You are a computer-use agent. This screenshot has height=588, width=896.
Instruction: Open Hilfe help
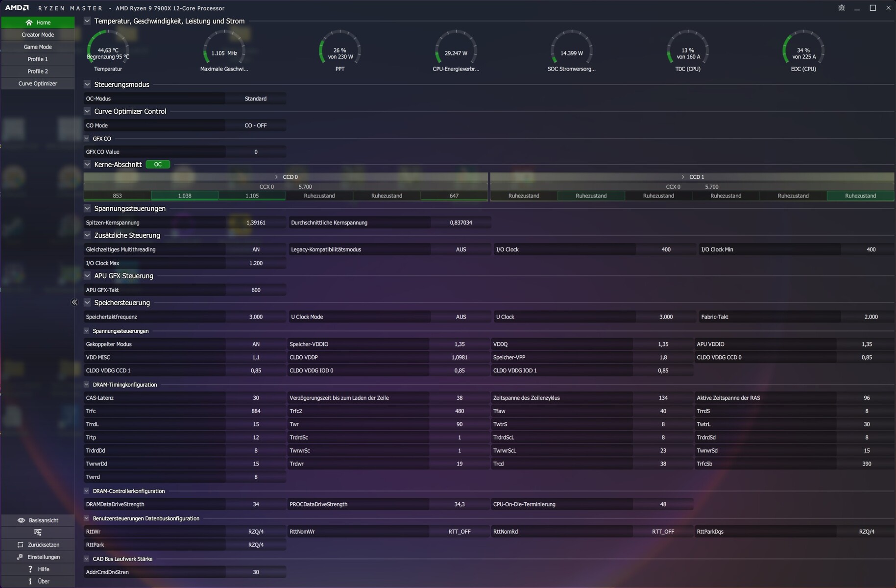click(38, 569)
